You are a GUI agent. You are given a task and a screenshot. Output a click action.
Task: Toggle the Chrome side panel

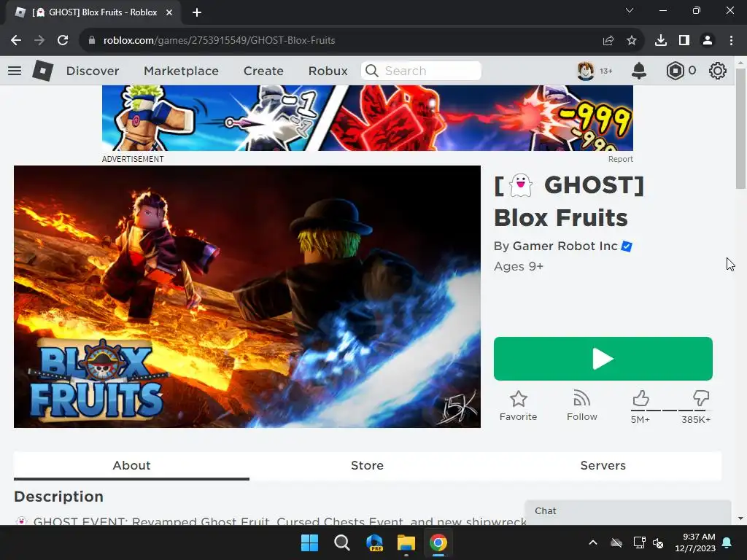click(x=684, y=41)
